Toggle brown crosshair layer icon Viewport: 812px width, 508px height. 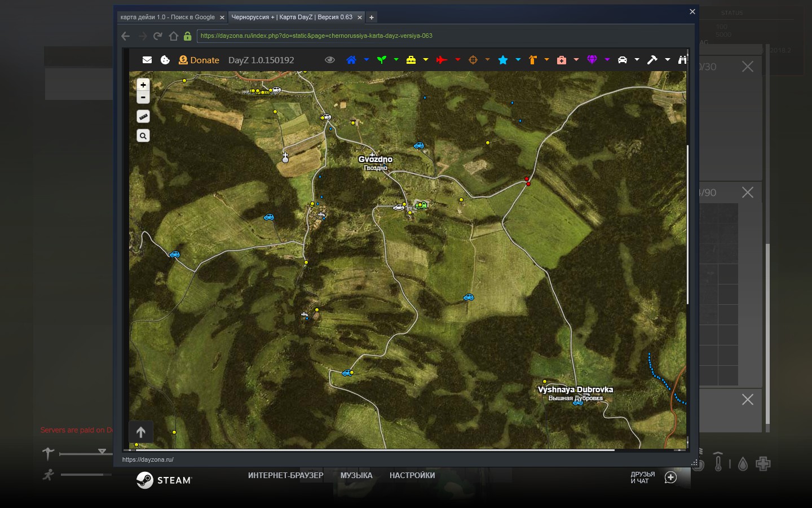coord(473,60)
